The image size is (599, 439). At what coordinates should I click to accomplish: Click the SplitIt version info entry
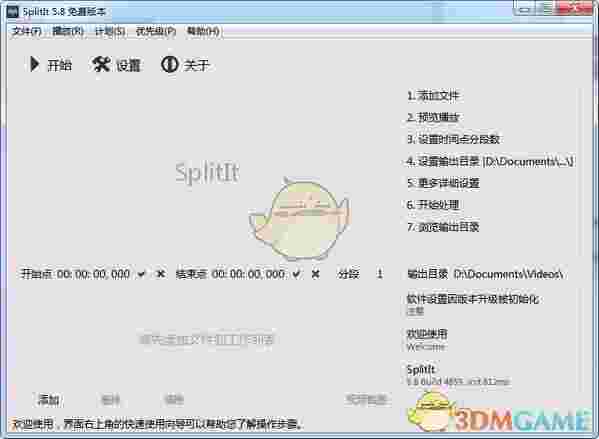[458, 375]
